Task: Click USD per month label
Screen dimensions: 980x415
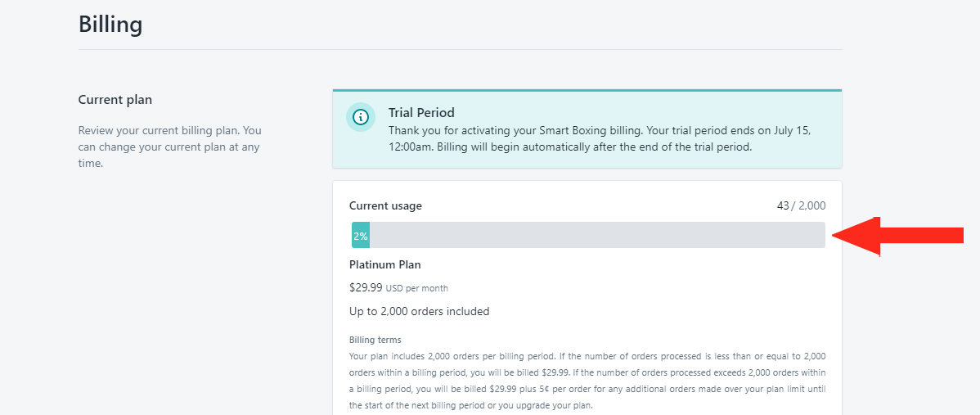Action: click(417, 289)
